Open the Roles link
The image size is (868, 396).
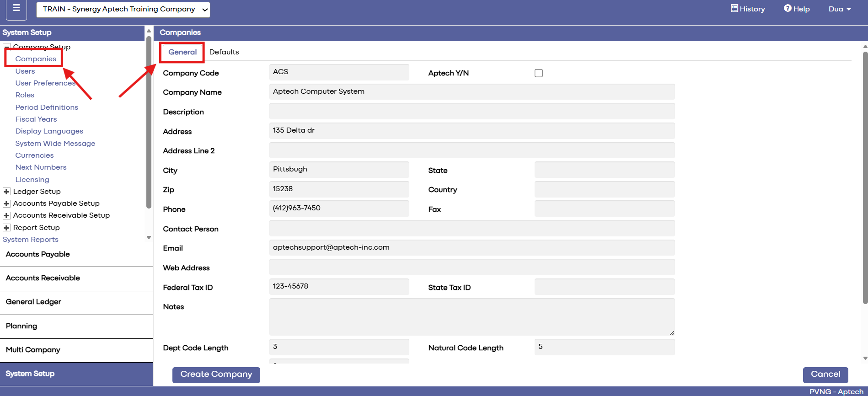point(25,95)
